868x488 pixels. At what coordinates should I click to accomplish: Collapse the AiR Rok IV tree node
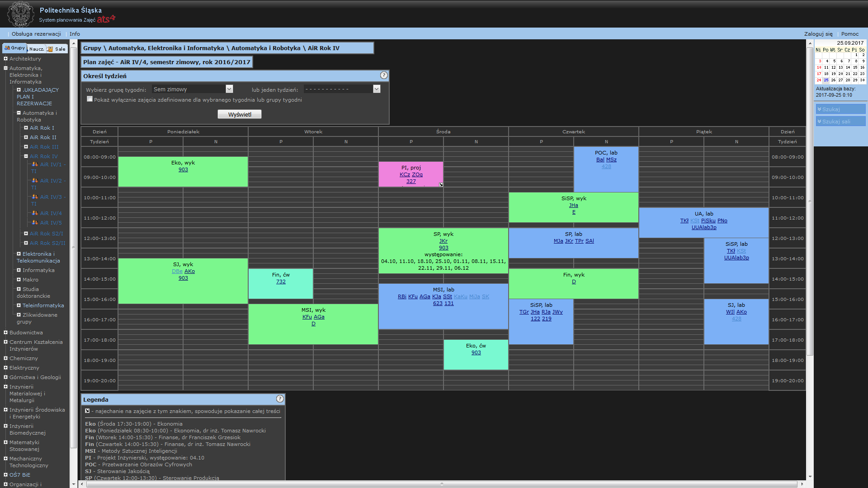pyautogui.click(x=26, y=156)
